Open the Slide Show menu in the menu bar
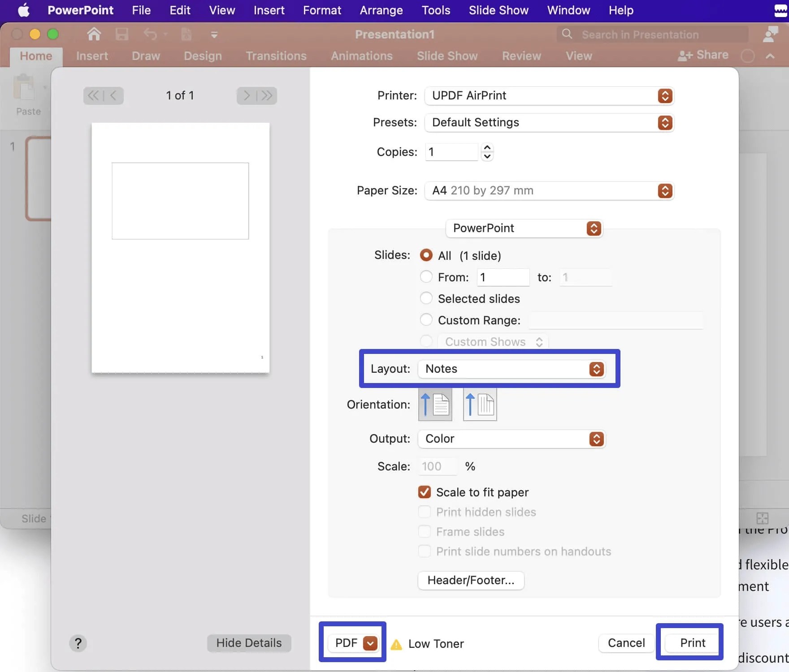The width and height of the screenshot is (789, 672). pos(499,10)
